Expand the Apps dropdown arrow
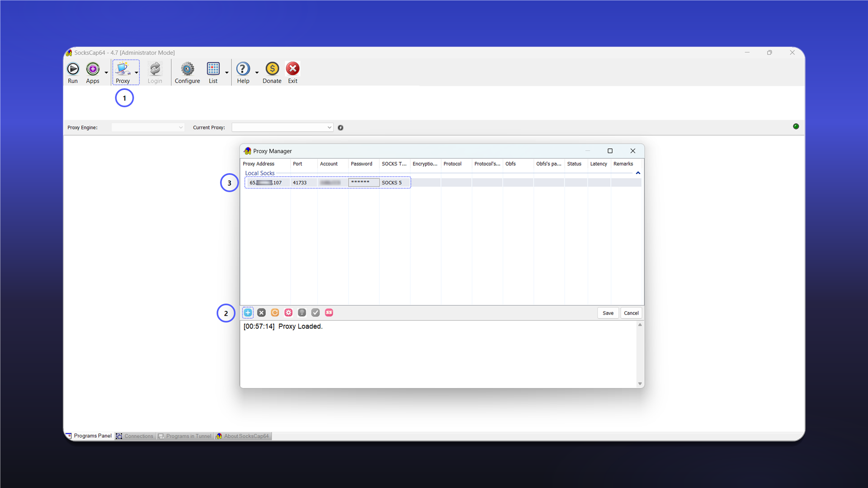The width and height of the screenshot is (868, 488). pyautogui.click(x=106, y=73)
